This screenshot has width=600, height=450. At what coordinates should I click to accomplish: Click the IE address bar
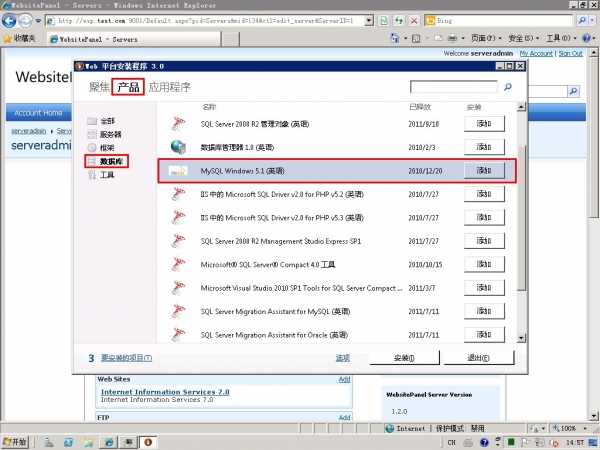209,20
